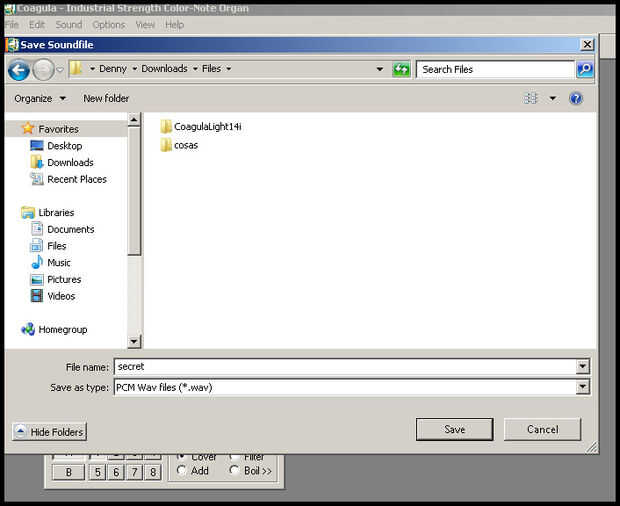Expand the dropdown arrow after Downloads breadcrumb

195,69
